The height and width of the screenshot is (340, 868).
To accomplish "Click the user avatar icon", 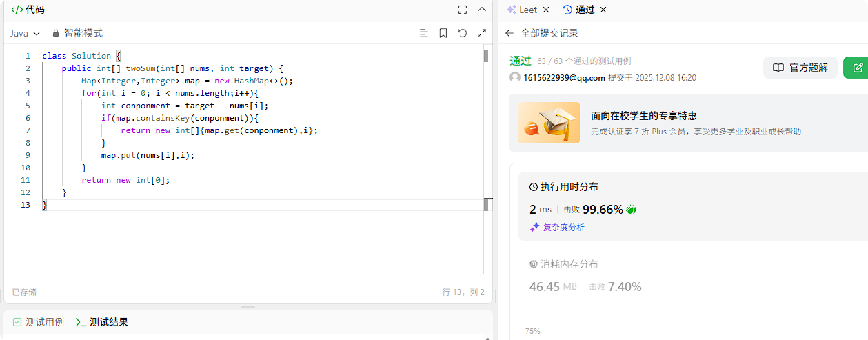I will 515,77.
